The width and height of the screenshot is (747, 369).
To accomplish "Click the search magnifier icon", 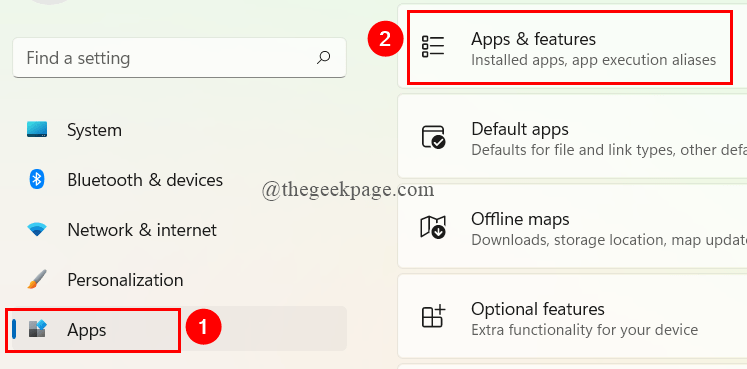I will [x=323, y=58].
